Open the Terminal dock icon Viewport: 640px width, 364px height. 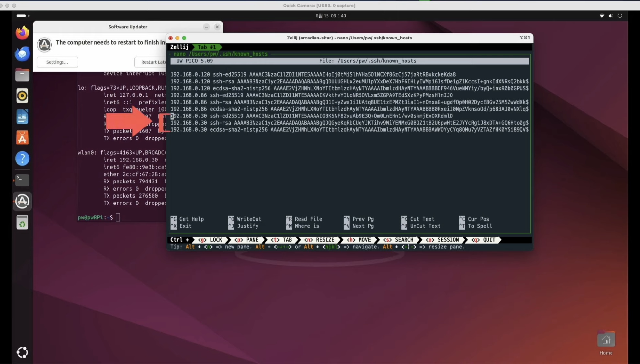22,180
